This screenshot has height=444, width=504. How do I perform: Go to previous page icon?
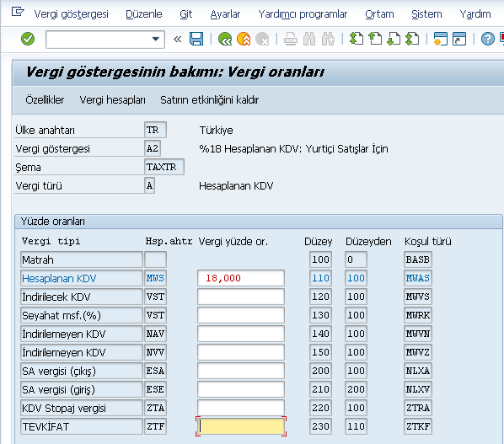click(x=375, y=39)
